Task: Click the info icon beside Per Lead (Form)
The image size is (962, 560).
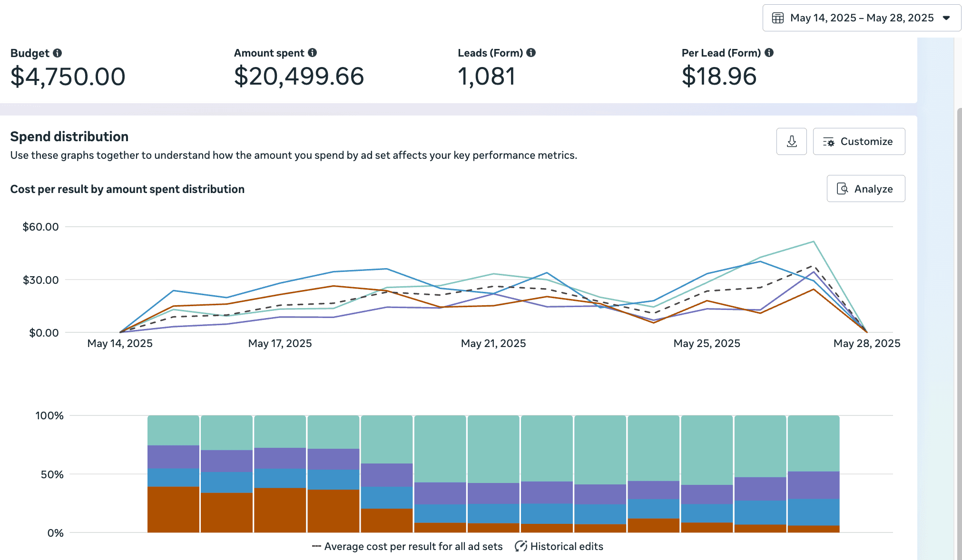Action: 769,53
